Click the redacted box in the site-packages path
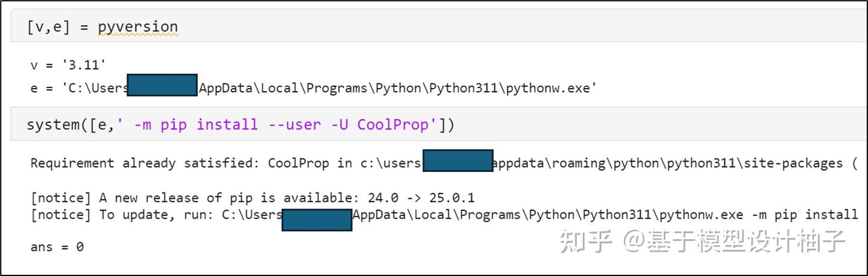 (458, 161)
